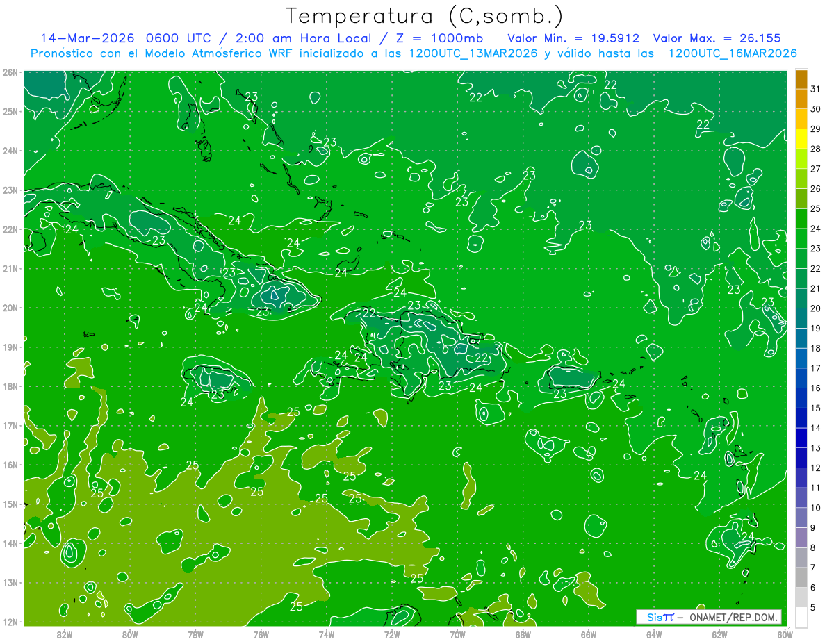Click the "76W" longitude axis label

(261, 634)
